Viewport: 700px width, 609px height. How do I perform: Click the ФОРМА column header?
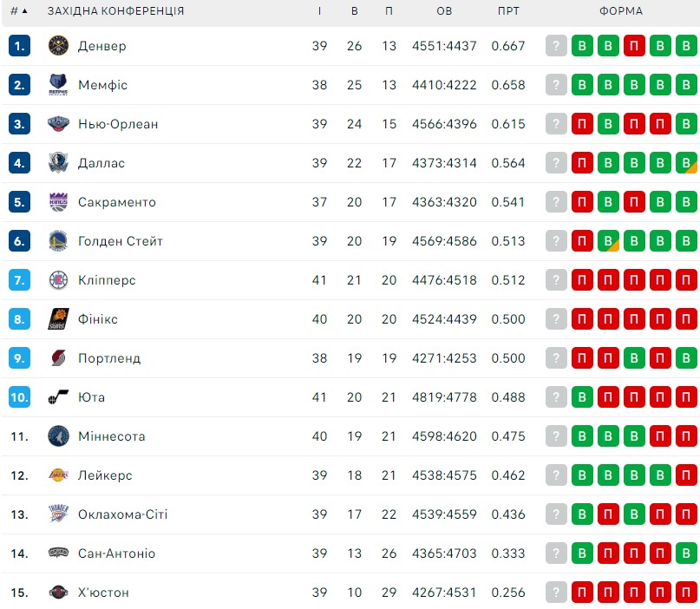point(621,11)
